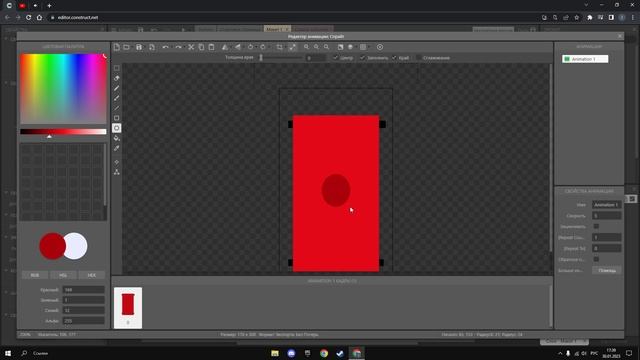Click the animation speed field
This screenshot has height=360, width=640.
click(x=607, y=216)
